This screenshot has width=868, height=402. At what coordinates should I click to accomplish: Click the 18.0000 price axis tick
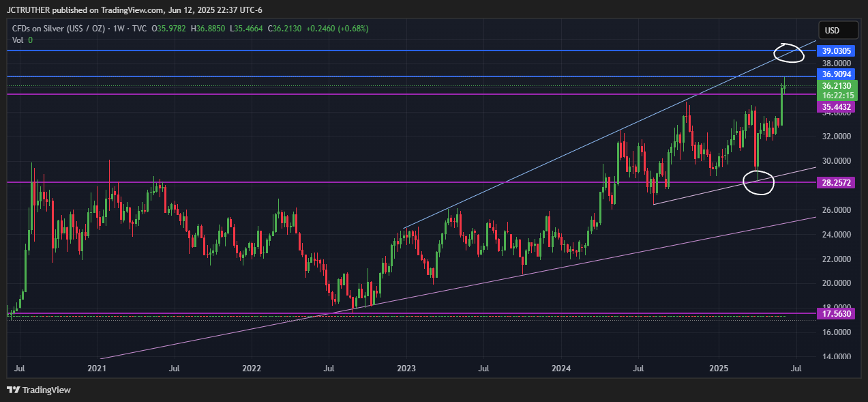click(835, 307)
